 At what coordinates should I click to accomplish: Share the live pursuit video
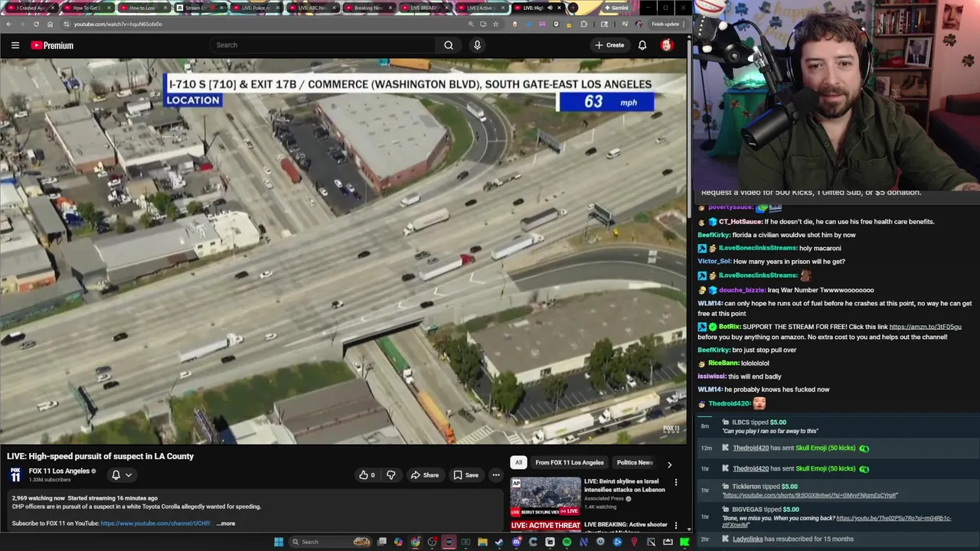point(425,474)
